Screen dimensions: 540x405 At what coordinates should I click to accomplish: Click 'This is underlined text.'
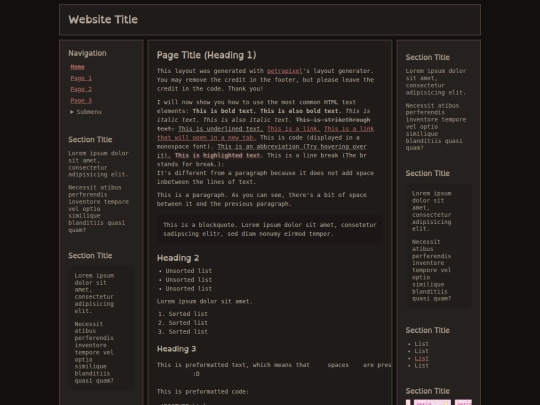click(x=221, y=129)
